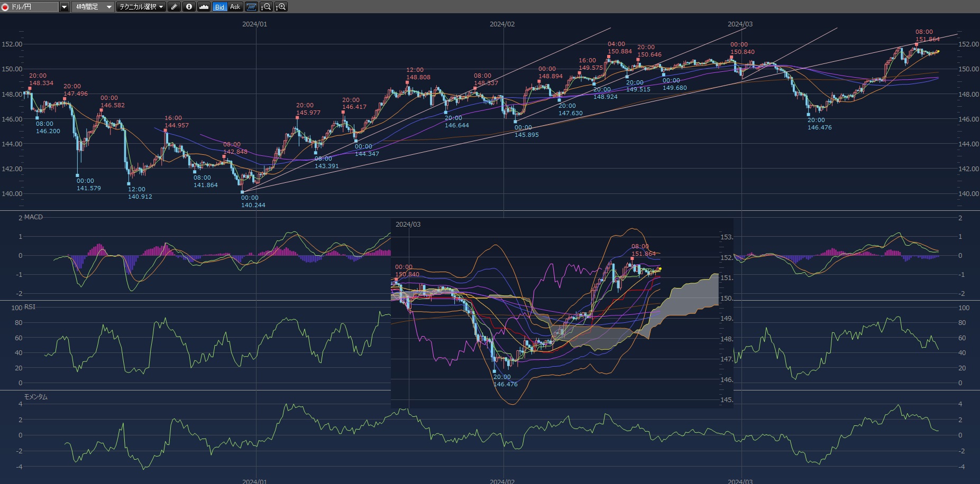The image size is (980, 484).
Task: Click the 151.864 high price marker
Action: 928,39
